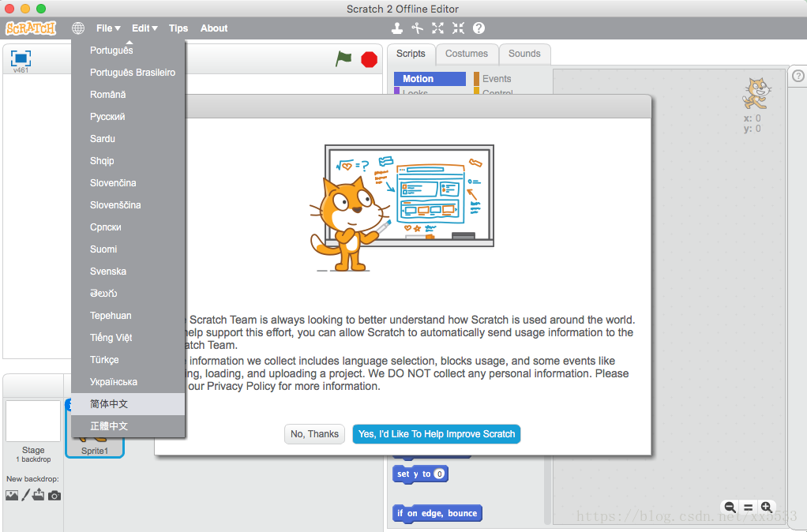Click the red stop sign

pos(369,60)
